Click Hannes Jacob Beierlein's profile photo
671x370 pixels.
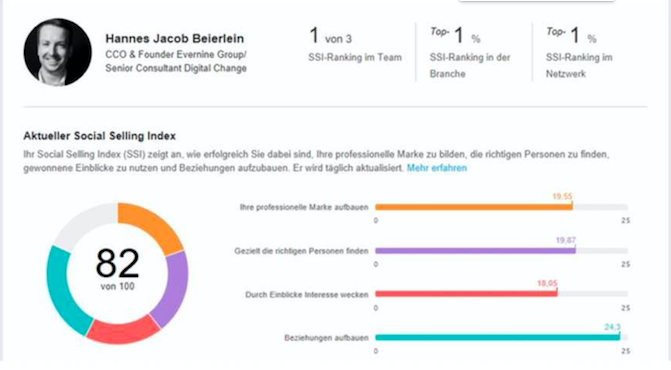(57, 52)
